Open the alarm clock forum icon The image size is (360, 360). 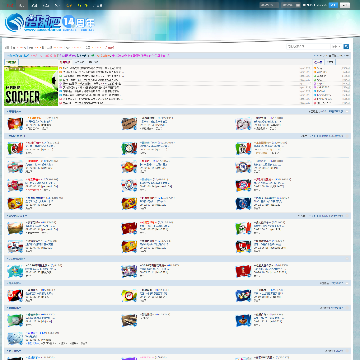(129, 295)
